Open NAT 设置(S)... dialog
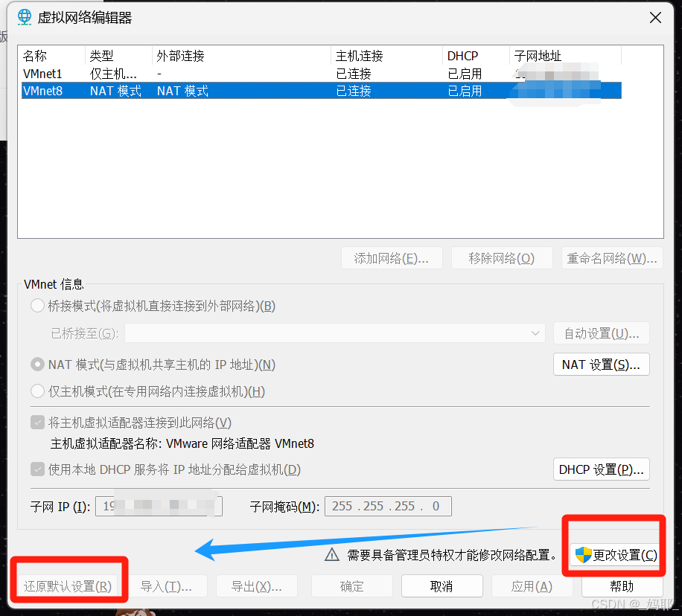 coord(601,365)
